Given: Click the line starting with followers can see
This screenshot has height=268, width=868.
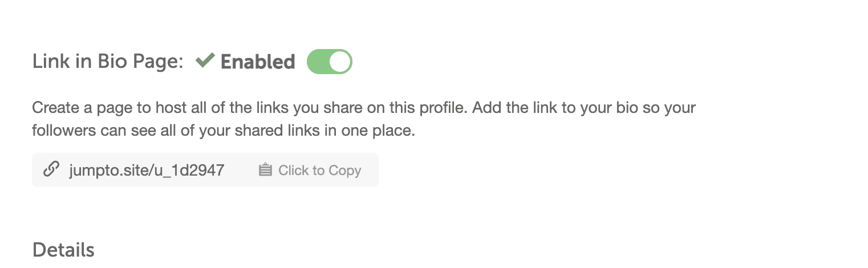Looking at the screenshot, I should (x=222, y=131).
